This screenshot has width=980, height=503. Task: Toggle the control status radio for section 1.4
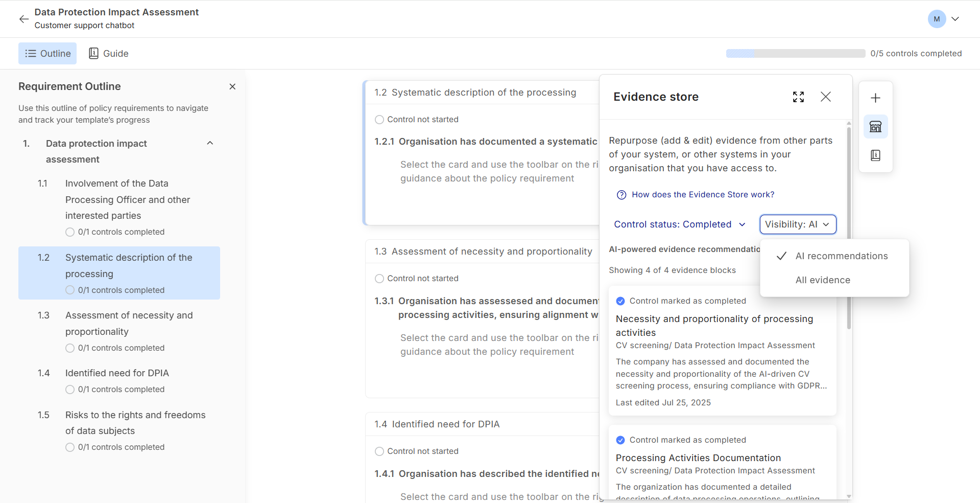click(x=379, y=451)
